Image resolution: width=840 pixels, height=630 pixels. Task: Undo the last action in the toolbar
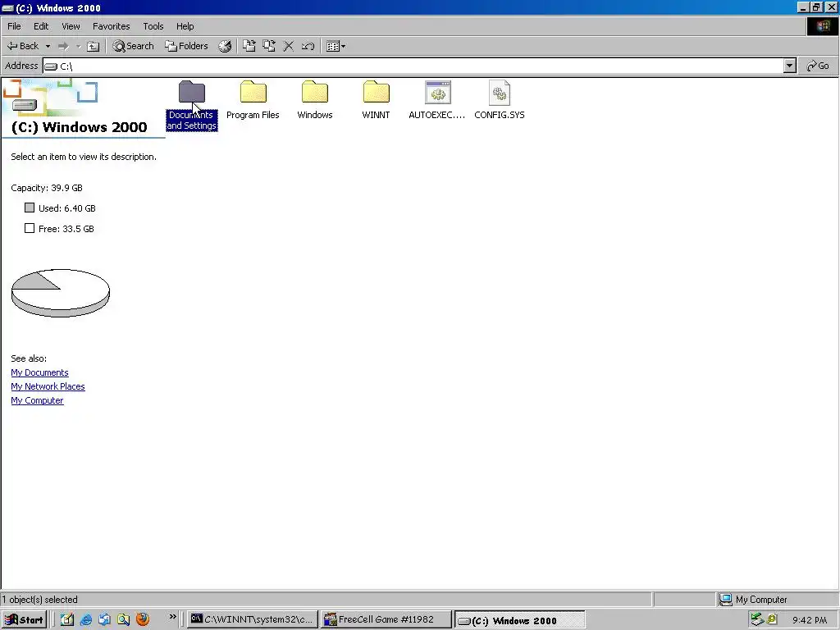pos(308,46)
